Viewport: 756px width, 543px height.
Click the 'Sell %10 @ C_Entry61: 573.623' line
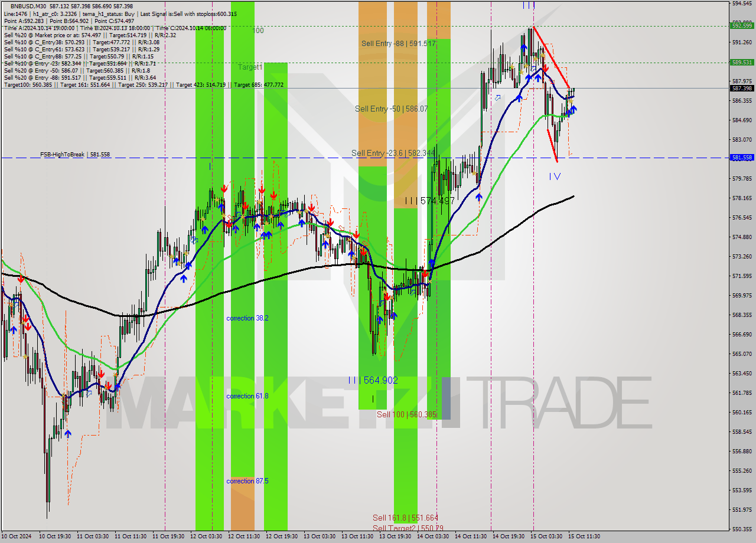[82, 49]
